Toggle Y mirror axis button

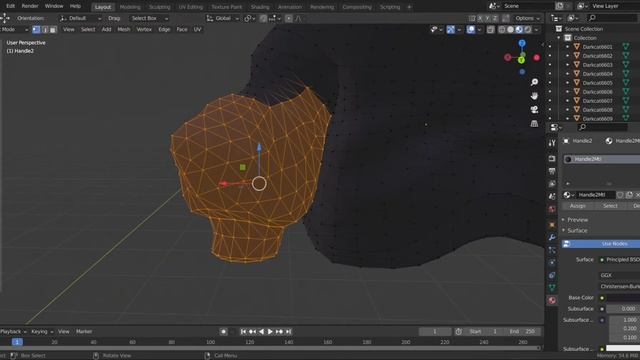coord(487,18)
